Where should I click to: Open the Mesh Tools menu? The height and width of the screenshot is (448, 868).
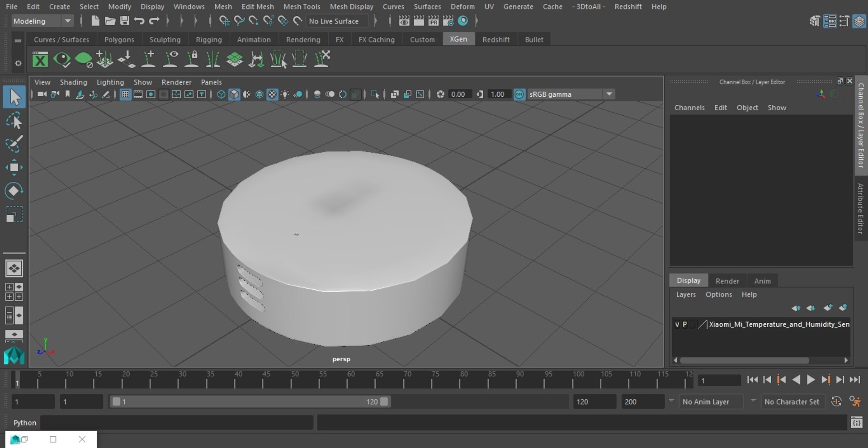[302, 6]
